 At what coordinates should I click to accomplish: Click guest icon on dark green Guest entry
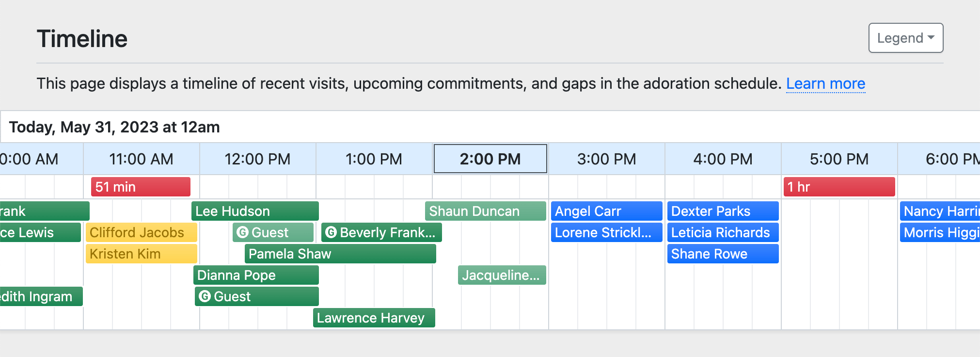(205, 296)
